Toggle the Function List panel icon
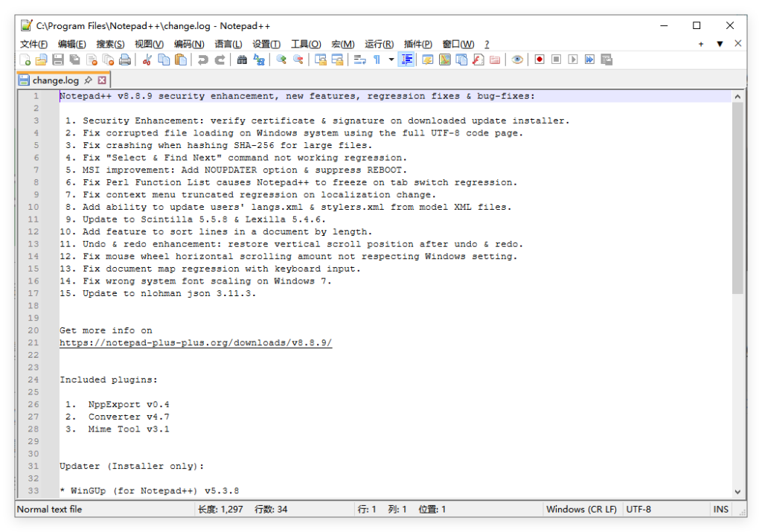Viewport: 762px width, 532px height. click(478, 60)
